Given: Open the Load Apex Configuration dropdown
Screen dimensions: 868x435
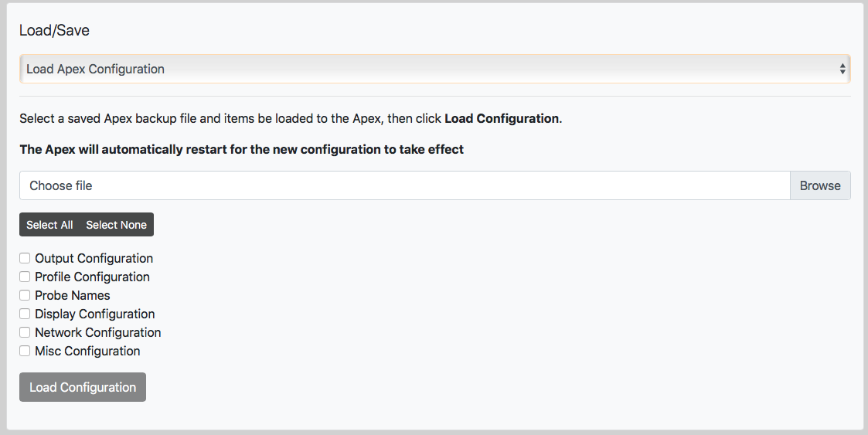Looking at the screenshot, I should [x=433, y=69].
